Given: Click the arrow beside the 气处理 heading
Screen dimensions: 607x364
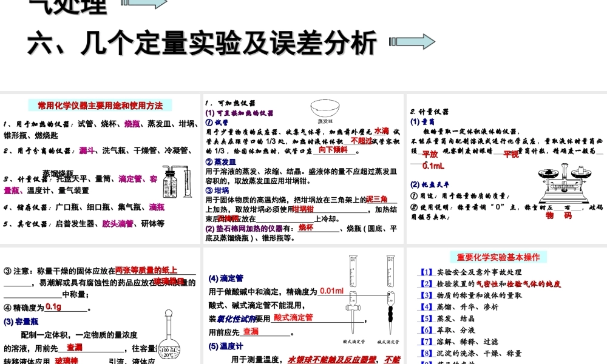Looking at the screenshot, I should click(144, 4).
